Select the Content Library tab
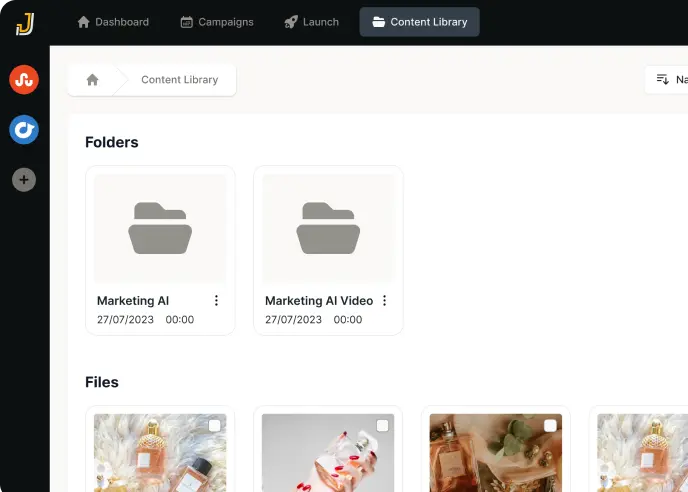688x492 pixels. coord(419,22)
